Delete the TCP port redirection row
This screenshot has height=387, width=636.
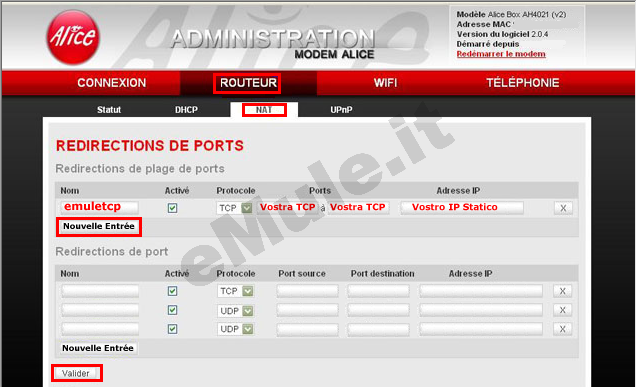(x=563, y=291)
